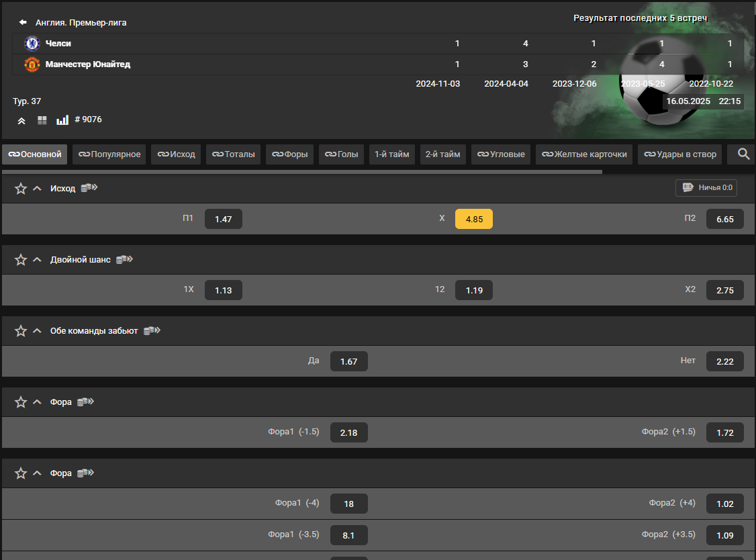The height and width of the screenshot is (560, 756).
Task: Star the Обе команды забьют market
Action: tap(21, 331)
